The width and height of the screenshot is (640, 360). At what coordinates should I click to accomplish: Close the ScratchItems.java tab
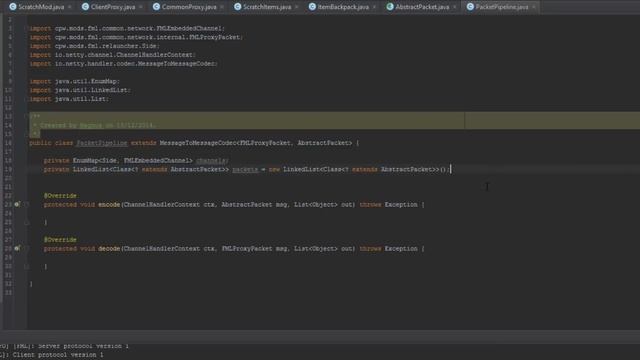pyautogui.click(x=297, y=7)
